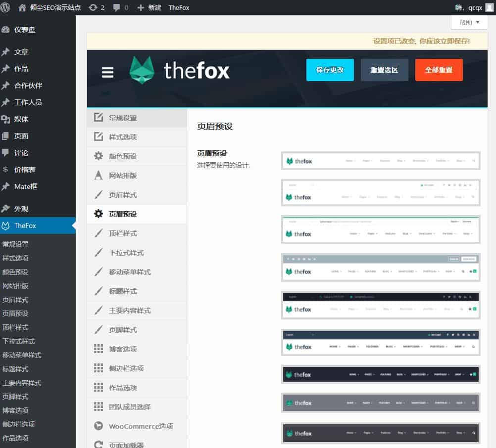Open 页脚样式 in the WordPress sidebar submenu
The width and height of the screenshot is (496, 448).
pyautogui.click(x=15, y=397)
